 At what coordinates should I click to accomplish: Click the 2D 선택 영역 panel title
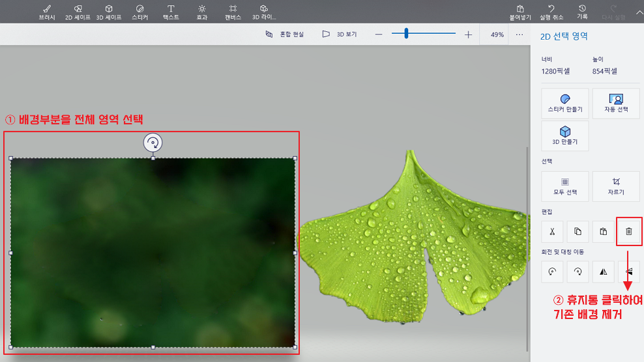pyautogui.click(x=563, y=36)
